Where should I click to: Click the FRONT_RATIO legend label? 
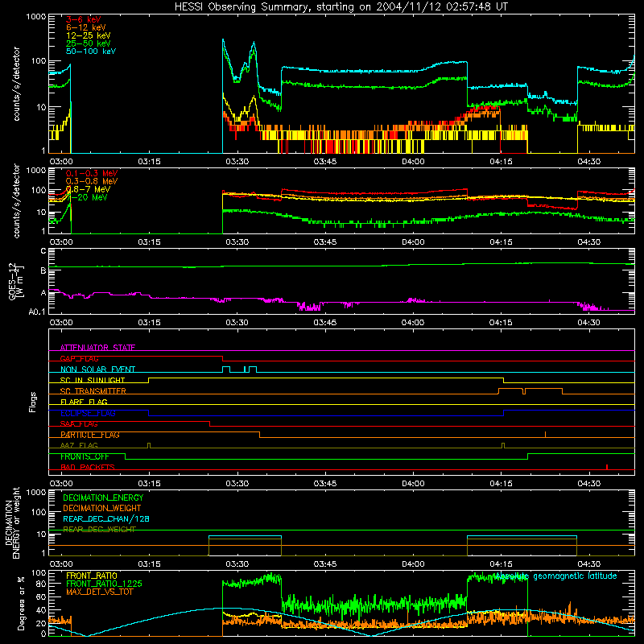click(x=92, y=576)
